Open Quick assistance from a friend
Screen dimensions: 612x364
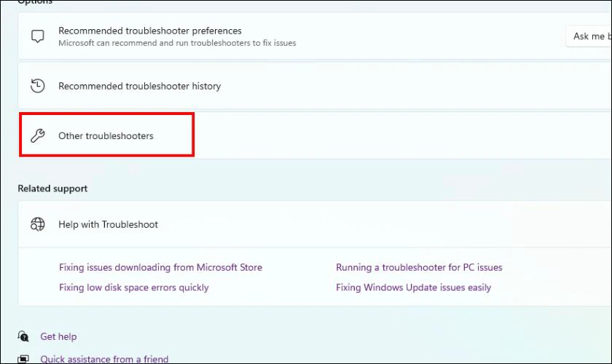(x=104, y=359)
